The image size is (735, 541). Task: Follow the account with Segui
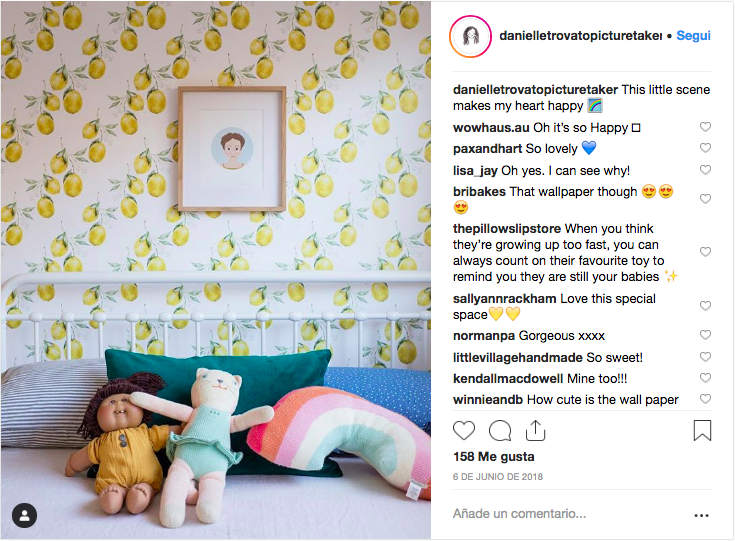click(x=693, y=36)
